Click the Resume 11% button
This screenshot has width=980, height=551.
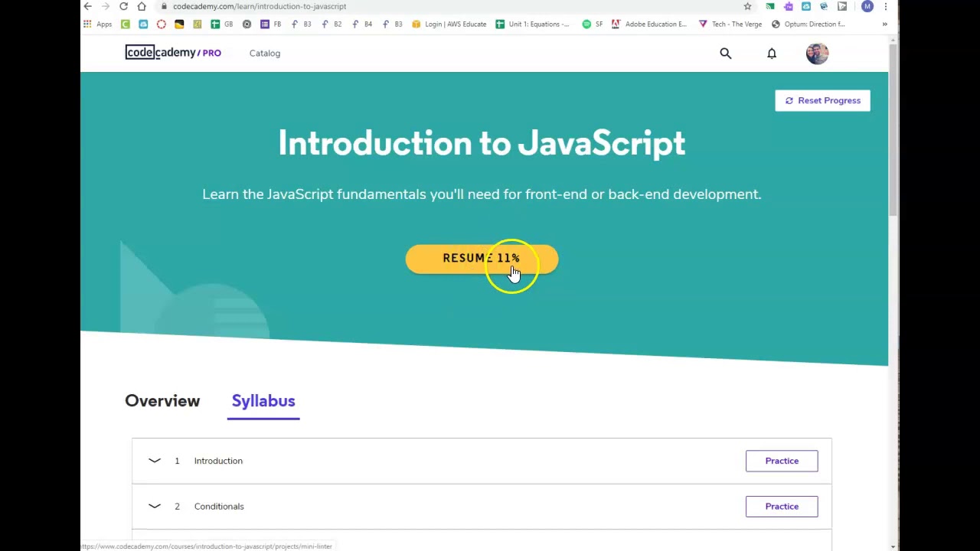(x=482, y=259)
